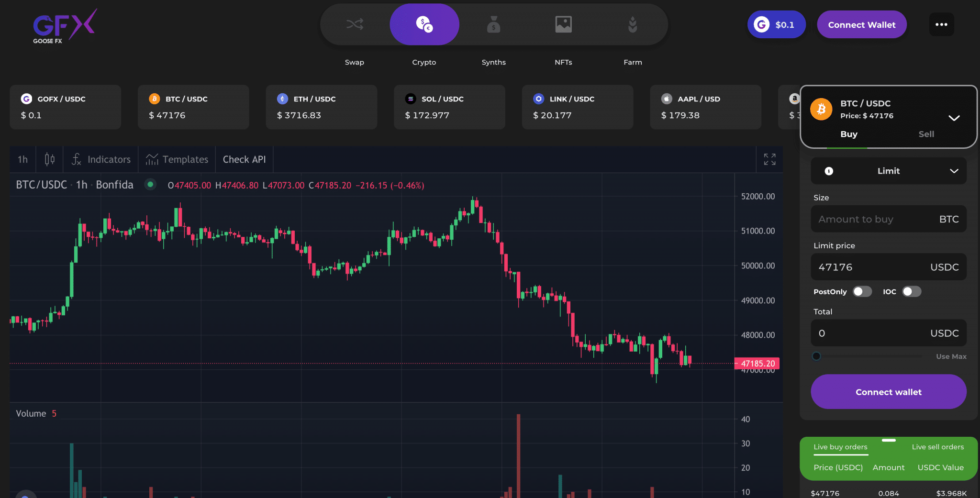This screenshot has width=980, height=498.
Task: Select the Synths money bag icon
Action: (493, 24)
